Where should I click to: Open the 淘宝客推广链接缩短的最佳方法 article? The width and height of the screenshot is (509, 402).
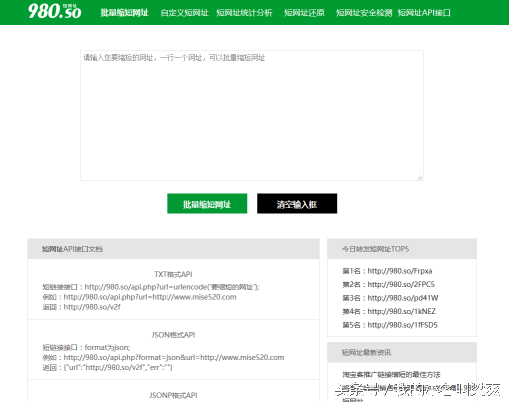[x=391, y=375]
